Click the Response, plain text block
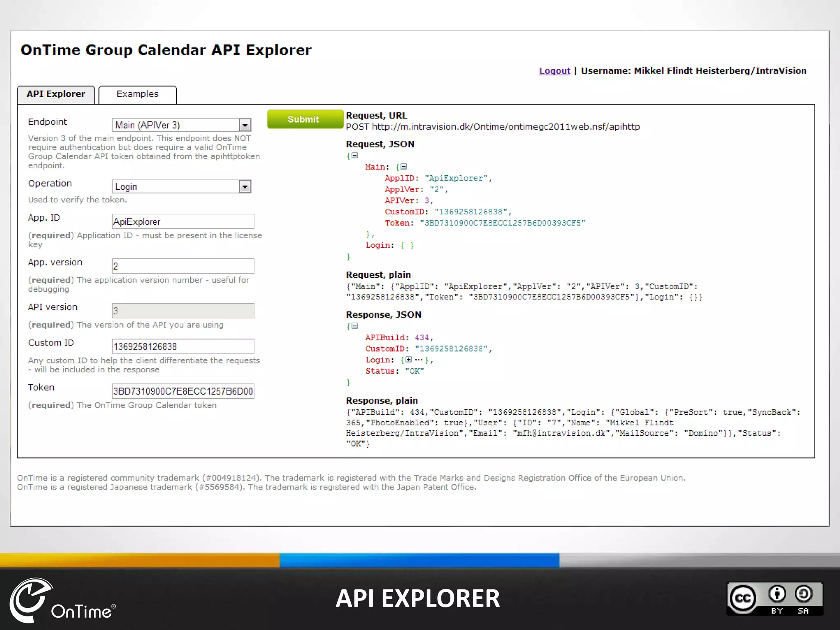The width and height of the screenshot is (840, 630). click(573, 428)
